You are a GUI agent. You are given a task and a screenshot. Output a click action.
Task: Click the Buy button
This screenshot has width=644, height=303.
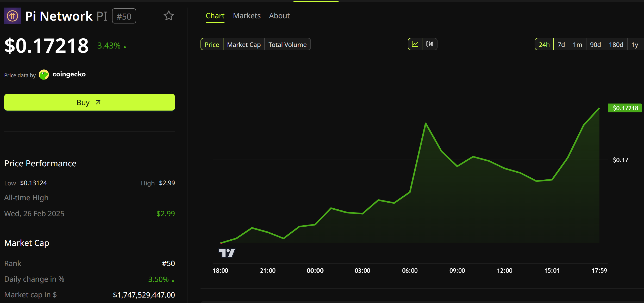click(89, 102)
